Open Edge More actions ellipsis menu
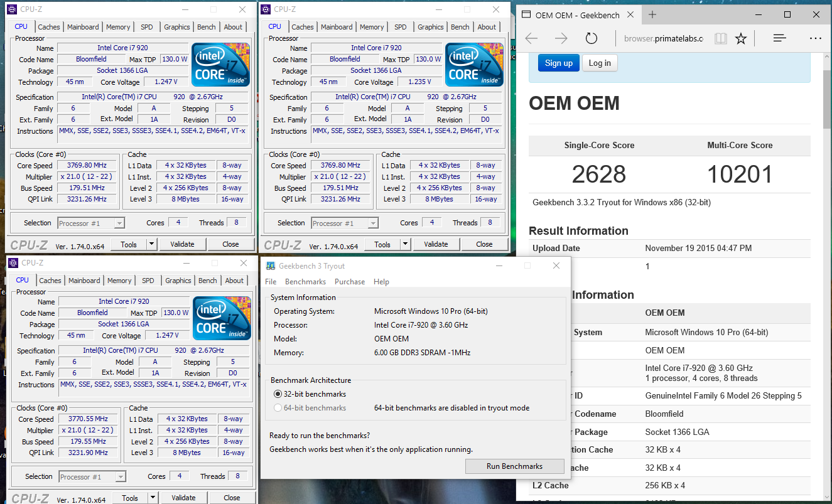Screen dimensions: 832x504 pos(816,38)
